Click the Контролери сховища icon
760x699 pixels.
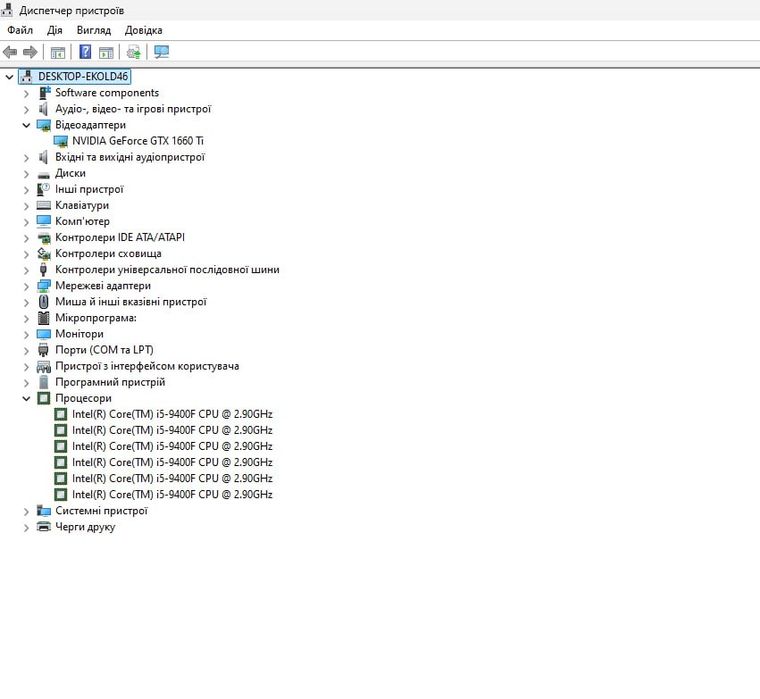[x=44, y=254]
